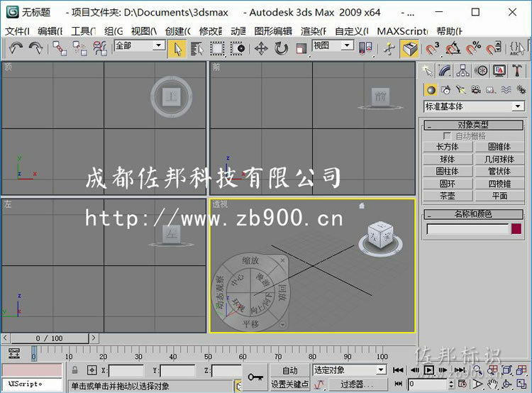Toggle Keyboard Shortcut Override button
The height and width of the screenshot is (393, 532).
click(410, 48)
